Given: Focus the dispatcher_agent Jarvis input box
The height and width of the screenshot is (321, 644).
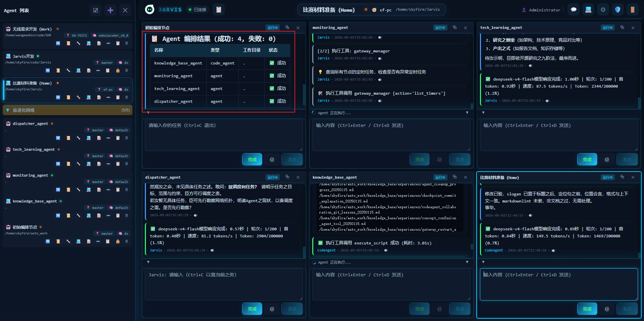Looking at the screenshot, I should 224,284.
